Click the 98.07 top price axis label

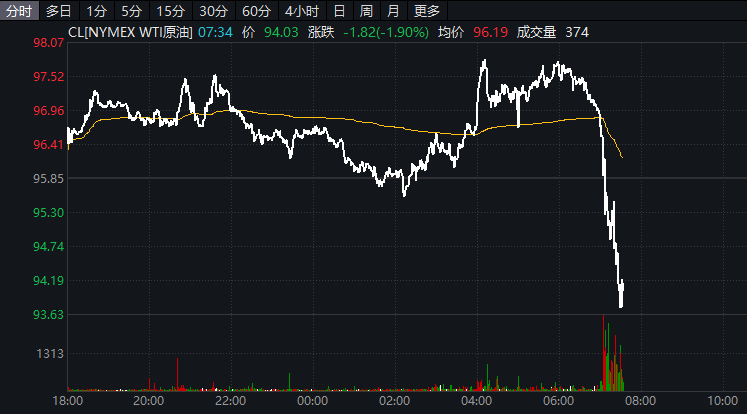[48, 44]
